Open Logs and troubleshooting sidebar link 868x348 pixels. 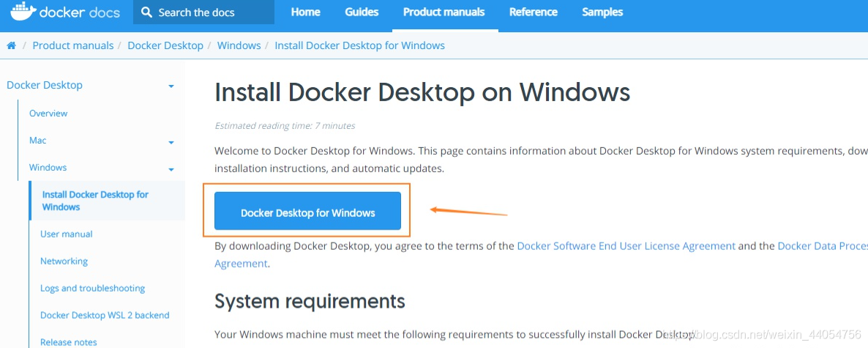[x=92, y=288]
